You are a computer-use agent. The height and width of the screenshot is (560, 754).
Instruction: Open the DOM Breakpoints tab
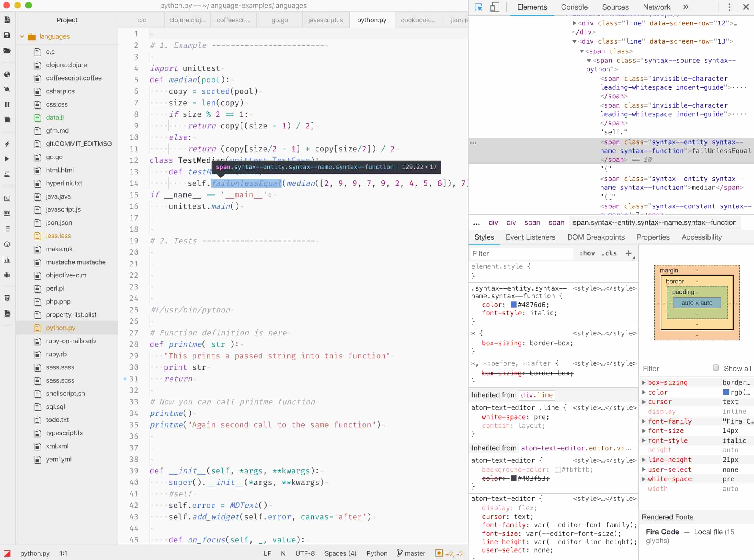[x=596, y=237]
